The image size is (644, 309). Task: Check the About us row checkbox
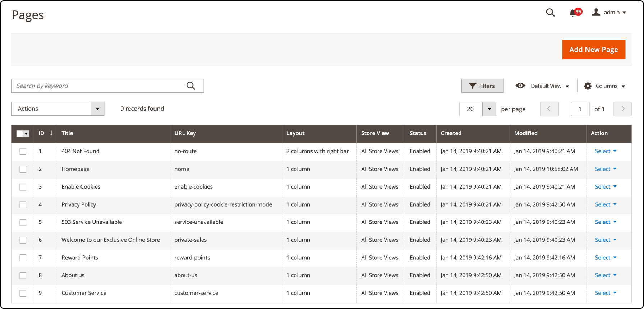tap(23, 276)
